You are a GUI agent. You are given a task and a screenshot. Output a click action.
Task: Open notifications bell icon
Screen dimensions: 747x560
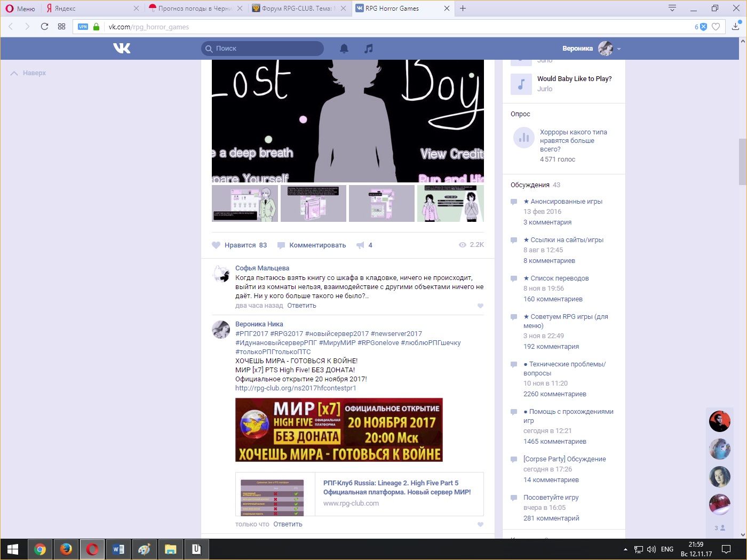344,49
